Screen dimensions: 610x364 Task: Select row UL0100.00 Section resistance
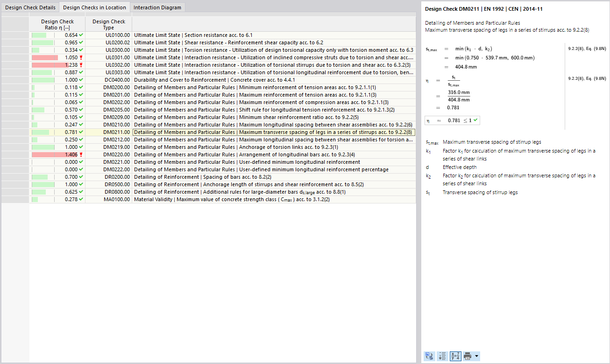222,35
